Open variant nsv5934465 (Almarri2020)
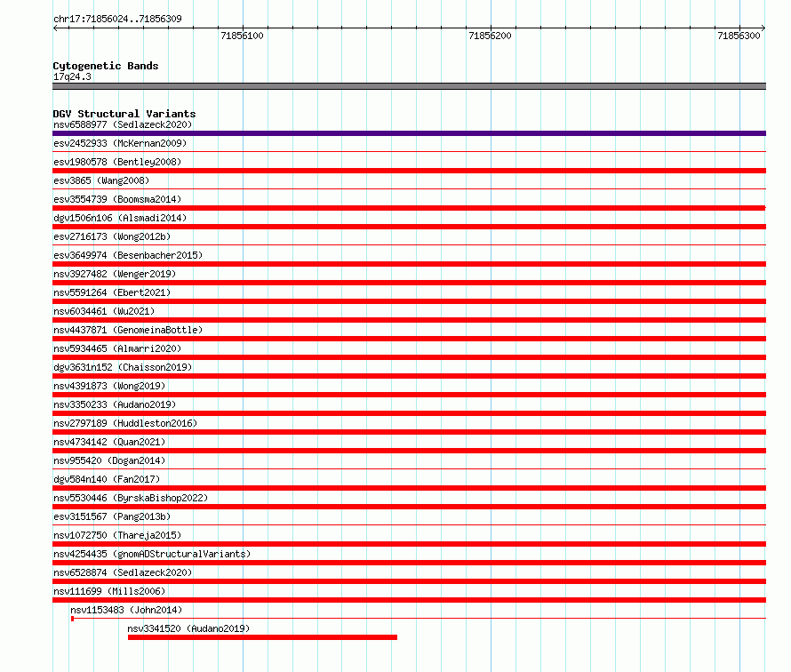This screenshot has width=791, height=672. click(117, 348)
